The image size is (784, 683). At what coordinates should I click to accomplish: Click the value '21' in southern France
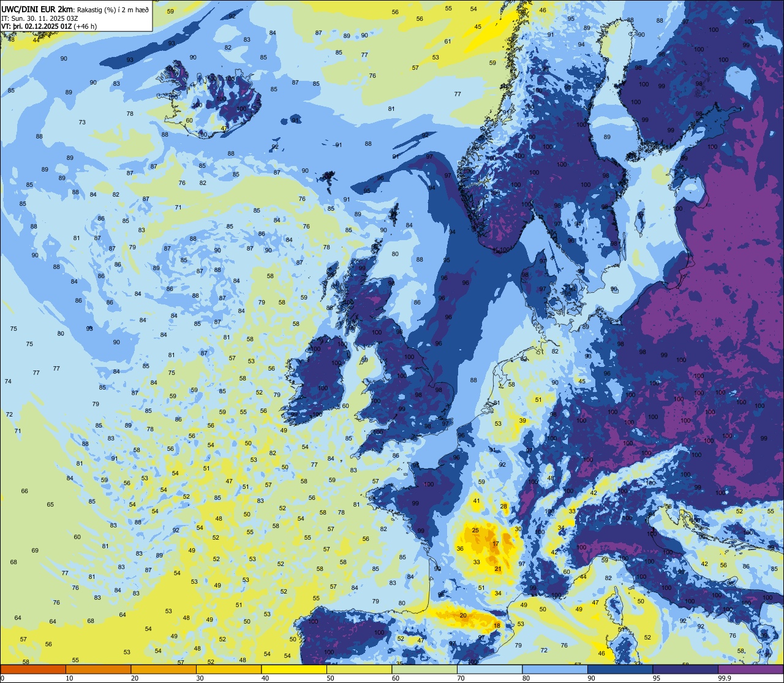click(x=498, y=569)
